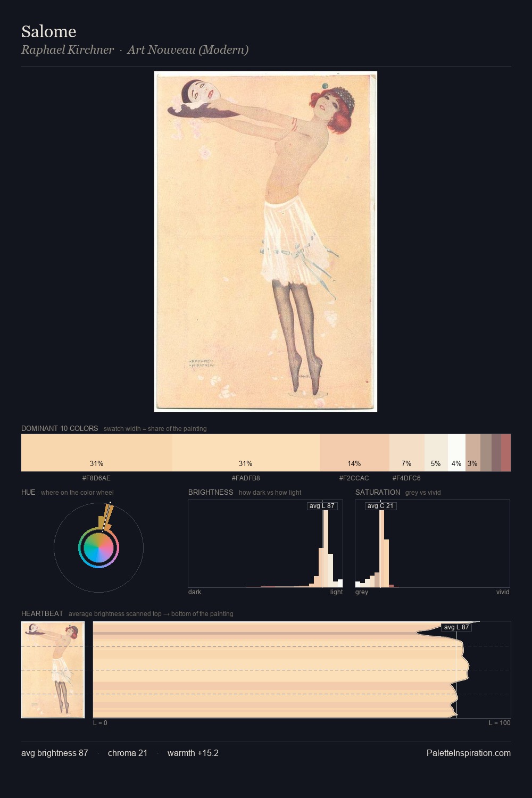This screenshot has width=532, height=798.
Task: Click 'Art Nouveau (Modern)' style text
Action: [188, 49]
